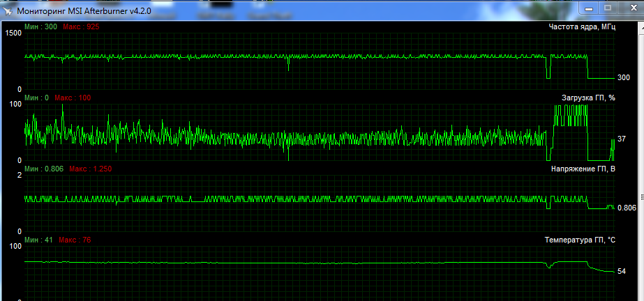
Task: Click 'Мин : 0' in the GPU usage graph
Action: click(36, 98)
